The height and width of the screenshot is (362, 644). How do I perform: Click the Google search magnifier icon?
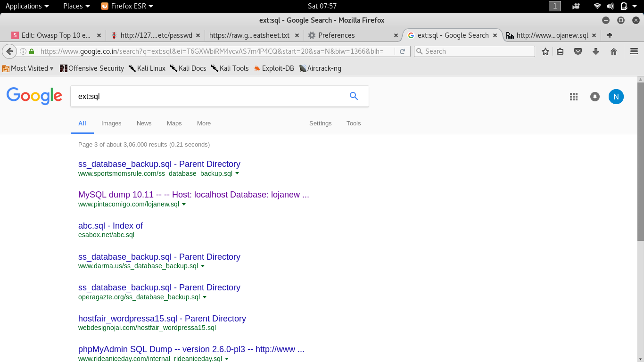(354, 96)
